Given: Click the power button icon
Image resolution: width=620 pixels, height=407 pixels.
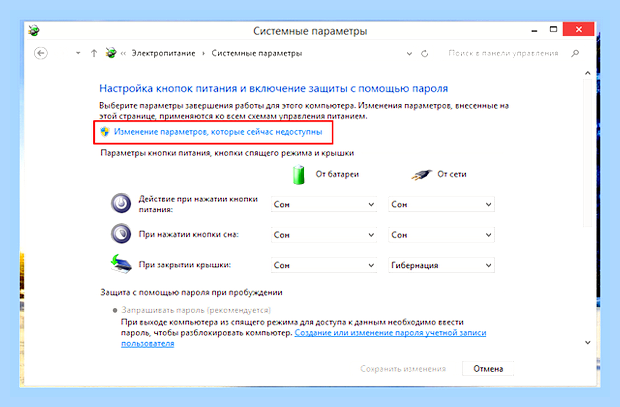Looking at the screenshot, I should coord(121,203).
